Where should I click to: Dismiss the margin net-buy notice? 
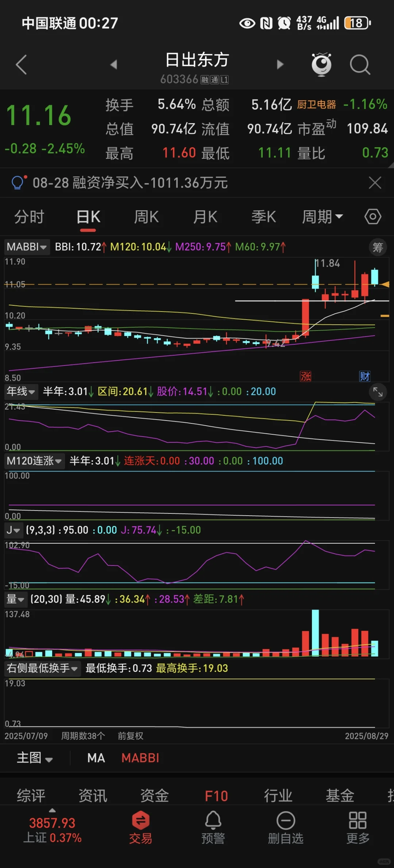(375, 183)
